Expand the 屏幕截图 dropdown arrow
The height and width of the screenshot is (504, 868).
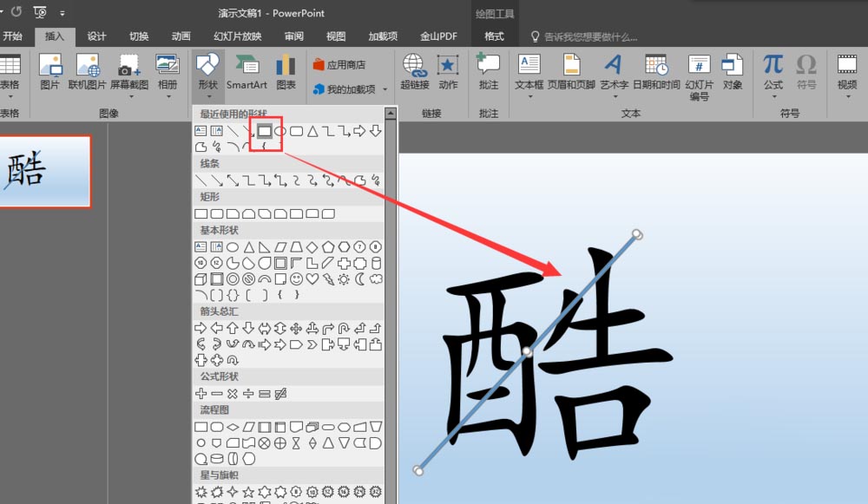click(x=131, y=97)
